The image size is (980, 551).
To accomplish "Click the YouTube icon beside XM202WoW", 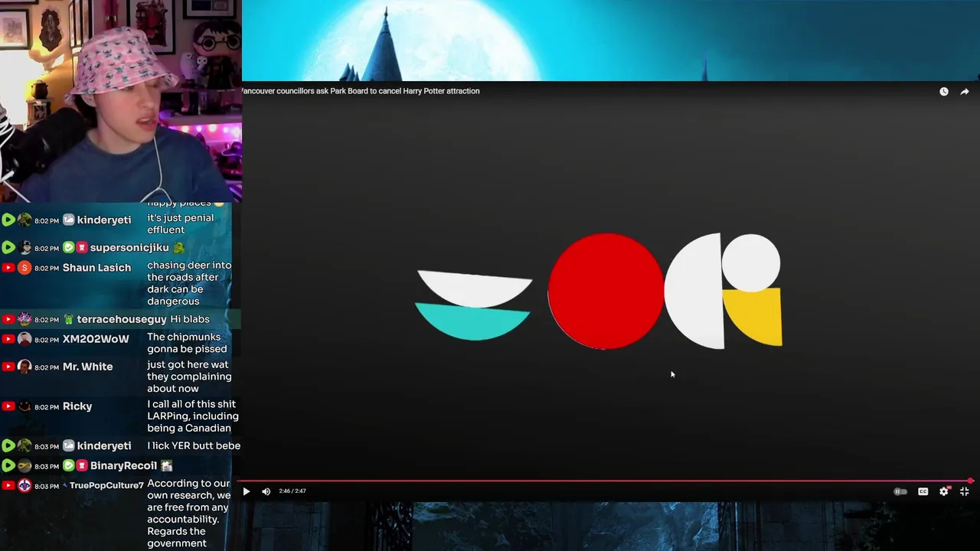I will (8, 339).
